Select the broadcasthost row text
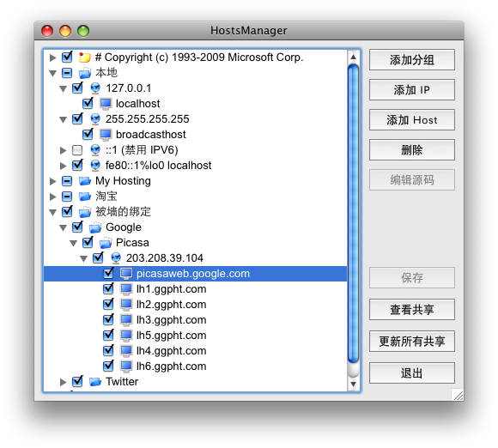498x448 pixels. (x=151, y=135)
